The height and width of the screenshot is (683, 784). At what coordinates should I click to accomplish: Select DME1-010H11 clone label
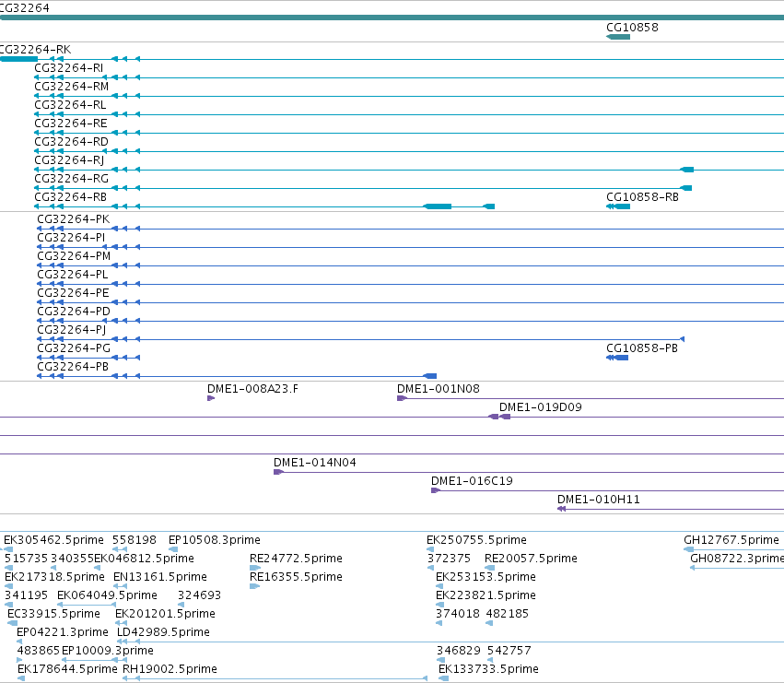click(x=599, y=500)
